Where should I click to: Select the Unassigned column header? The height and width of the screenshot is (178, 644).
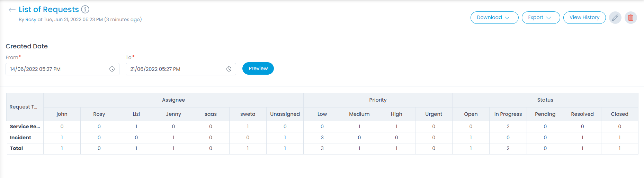point(285,114)
